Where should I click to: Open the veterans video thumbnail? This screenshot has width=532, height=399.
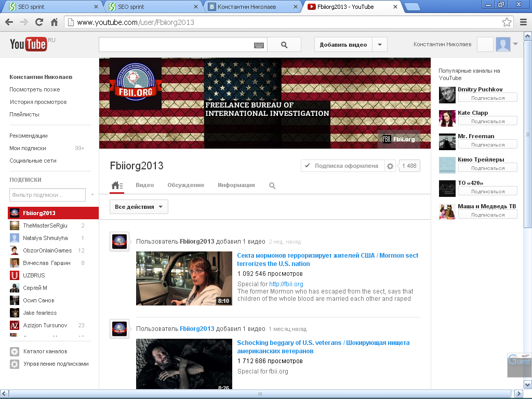pyautogui.click(x=184, y=364)
